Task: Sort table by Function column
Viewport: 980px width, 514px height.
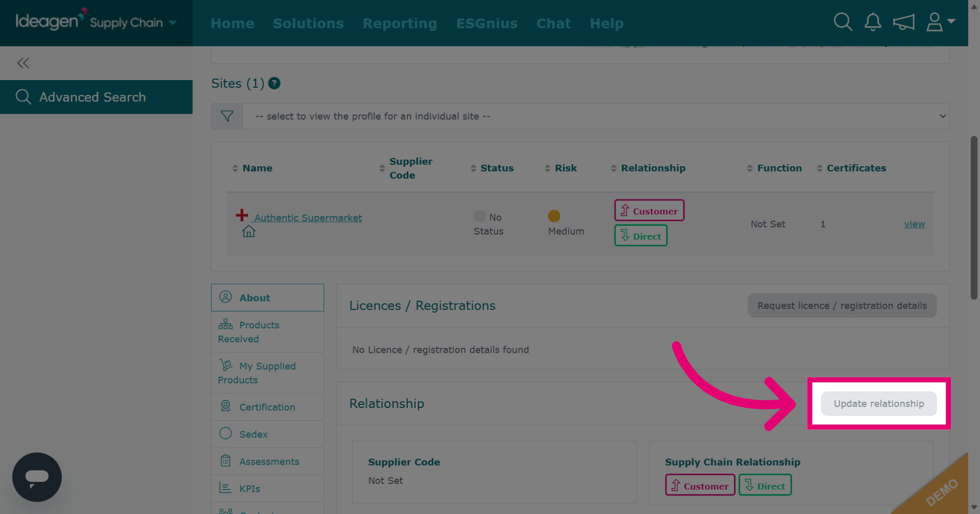Action: pos(774,168)
